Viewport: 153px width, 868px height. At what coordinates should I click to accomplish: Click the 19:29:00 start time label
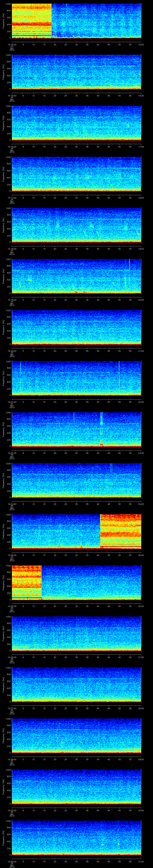click(12, 810)
